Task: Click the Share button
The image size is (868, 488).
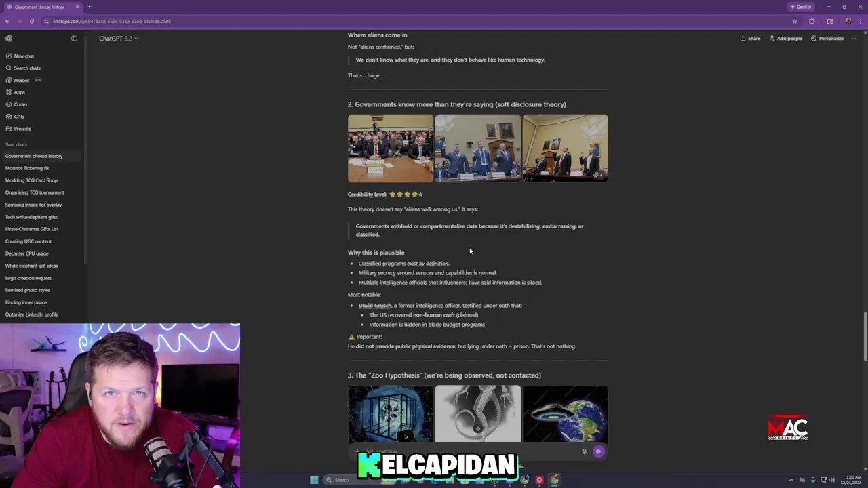Action: [750, 39]
